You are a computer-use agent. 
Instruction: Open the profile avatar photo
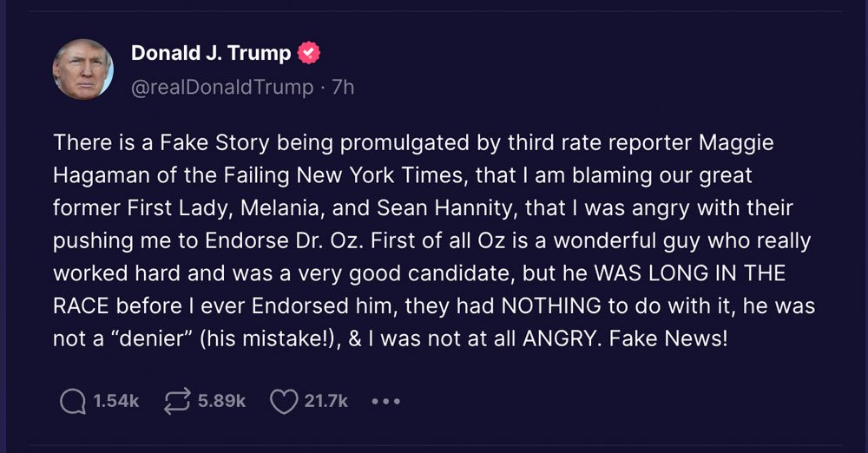[x=83, y=69]
